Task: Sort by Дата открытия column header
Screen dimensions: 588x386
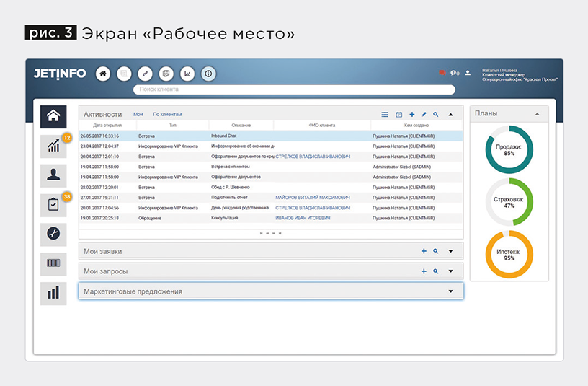Action: point(107,126)
